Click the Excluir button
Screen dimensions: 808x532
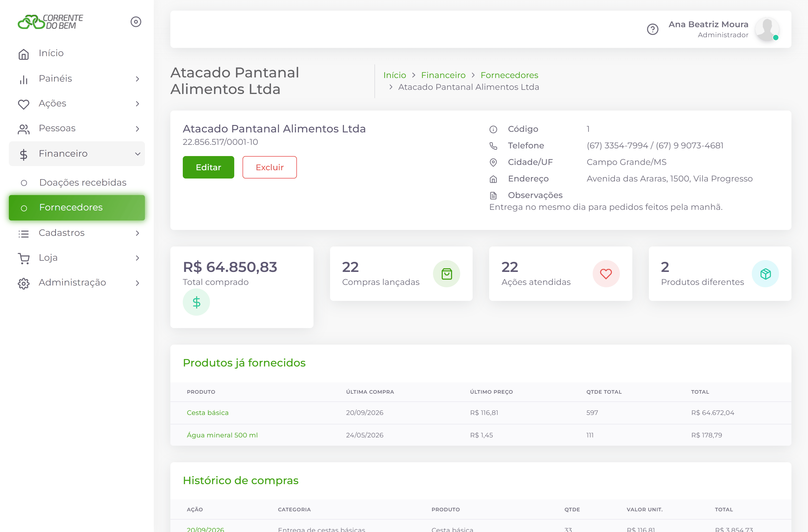tap(269, 167)
